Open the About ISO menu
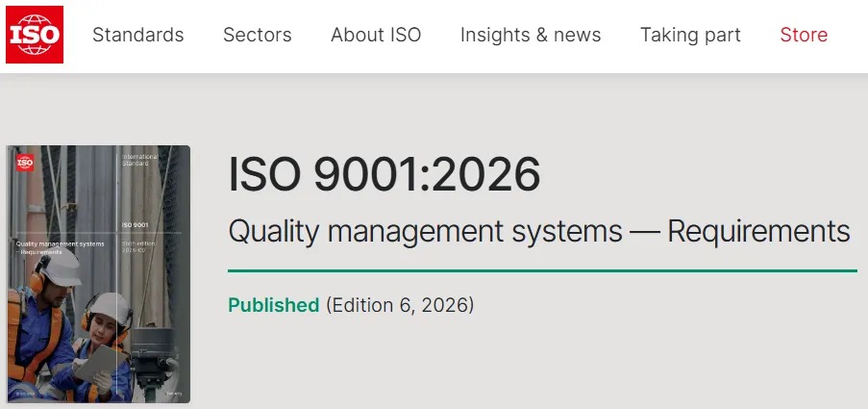The image size is (868, 409). (376, 35)
